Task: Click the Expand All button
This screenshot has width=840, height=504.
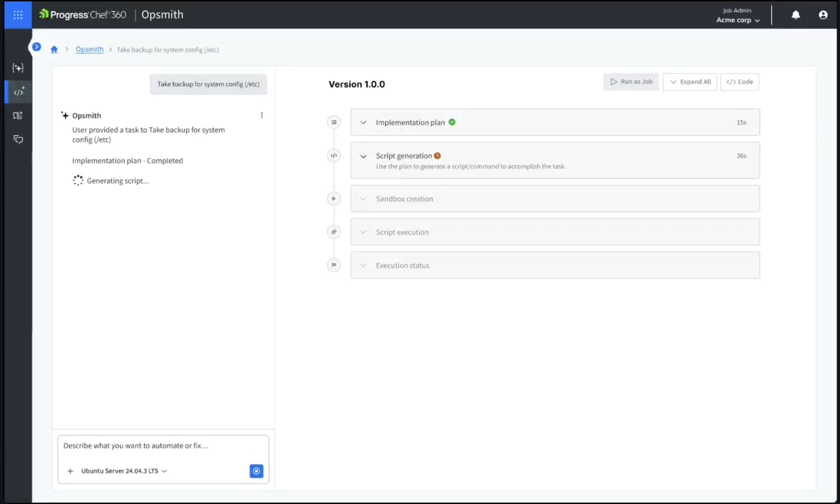Action: pos(690,82)
